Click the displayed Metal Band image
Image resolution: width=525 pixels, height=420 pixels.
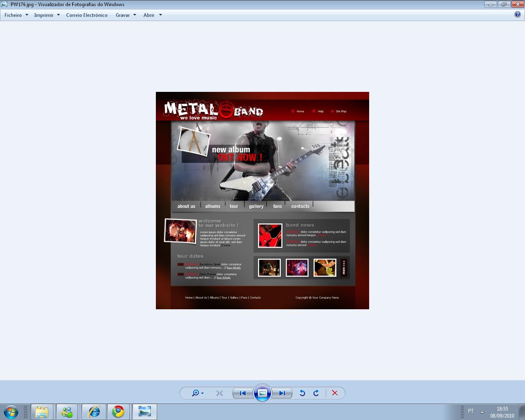[262, 201]
